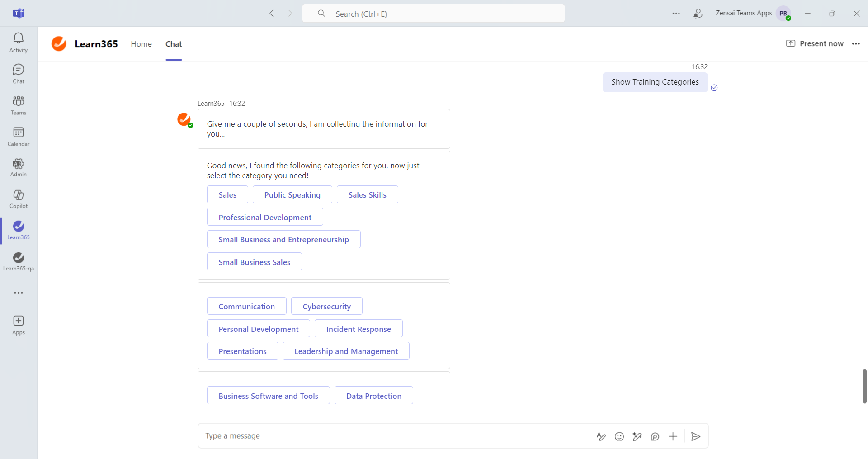Viewport: 868px width, 459px height.
Task: Open Calendar from the left rail
Action: [19, 137]
